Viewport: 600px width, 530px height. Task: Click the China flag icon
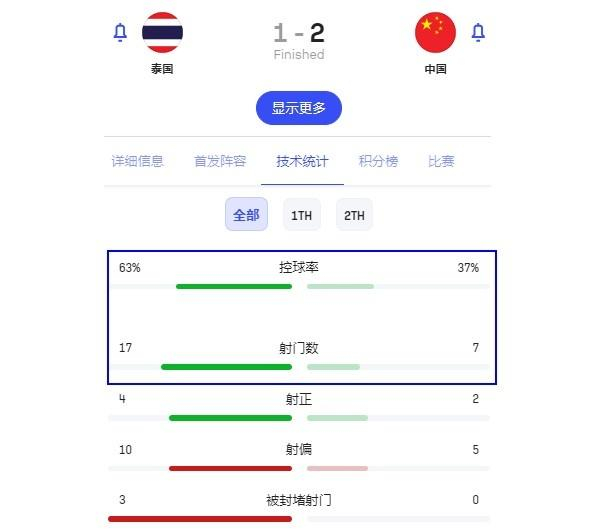[435, 33]
